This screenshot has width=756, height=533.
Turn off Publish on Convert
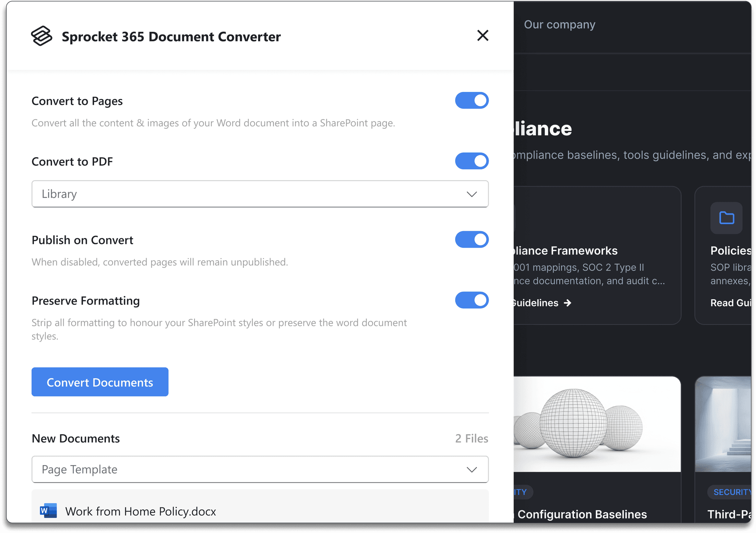click(x=471, y=240)
